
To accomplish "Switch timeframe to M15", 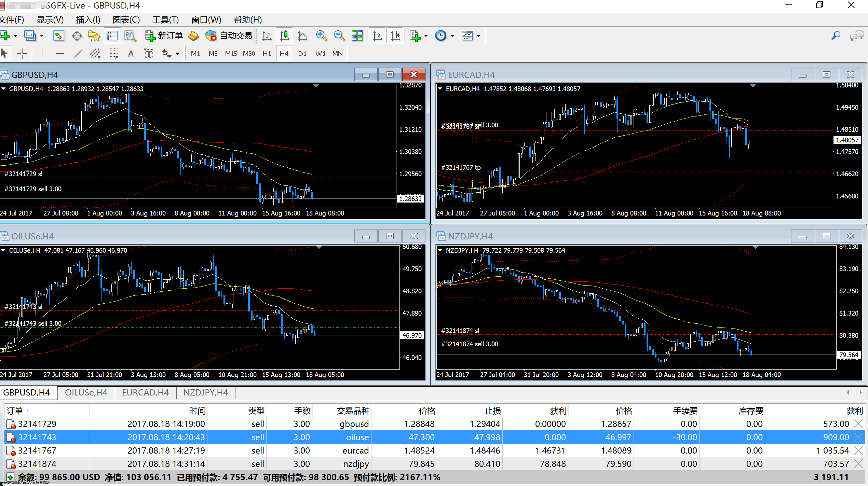I will coord(231,54).
